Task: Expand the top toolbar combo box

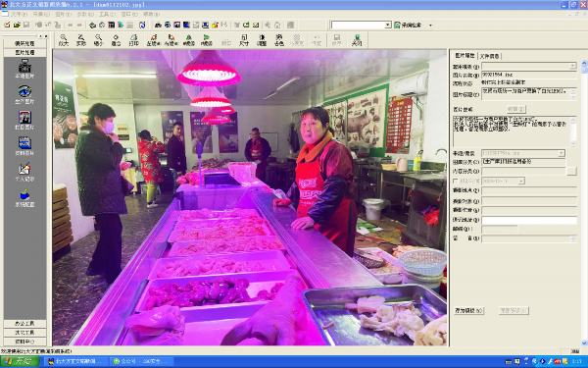Action: pos(388,25)
